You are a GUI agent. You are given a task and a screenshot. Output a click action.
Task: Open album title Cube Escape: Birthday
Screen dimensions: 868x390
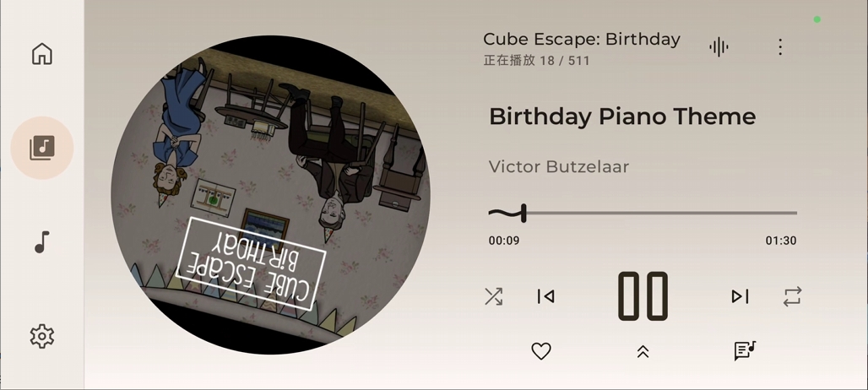(x=581, y=40)
